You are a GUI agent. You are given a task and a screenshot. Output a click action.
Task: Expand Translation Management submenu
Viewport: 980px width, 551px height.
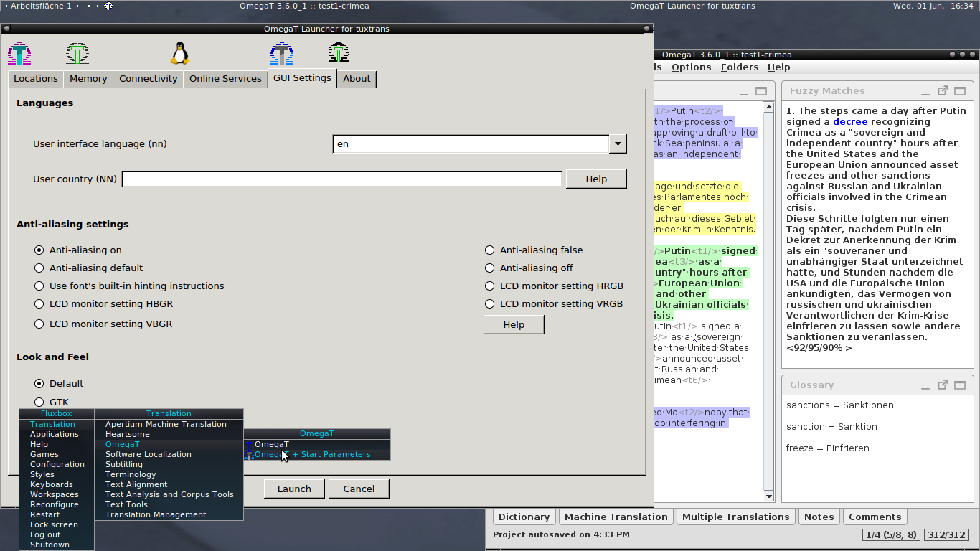click(x=169, y=514)
